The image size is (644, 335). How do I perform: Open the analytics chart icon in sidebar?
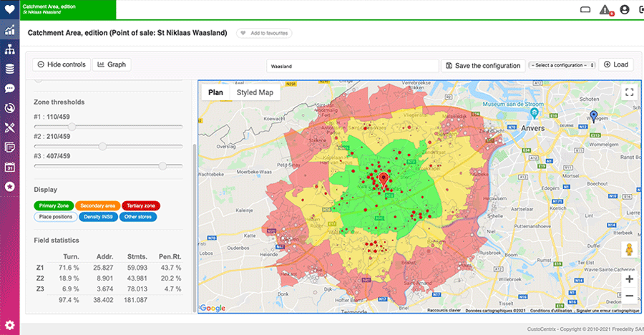[10, 30]
